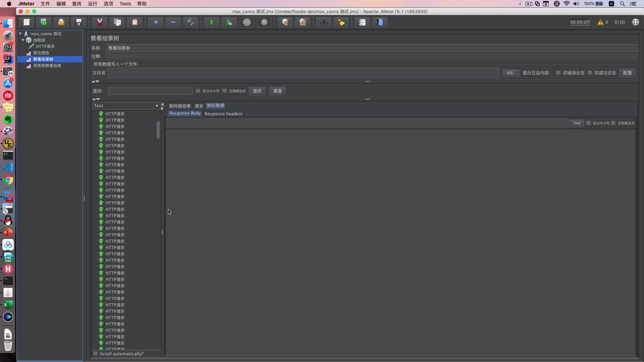Stop the running test icon
Screen dimensions: 644x362
point(247,22)
